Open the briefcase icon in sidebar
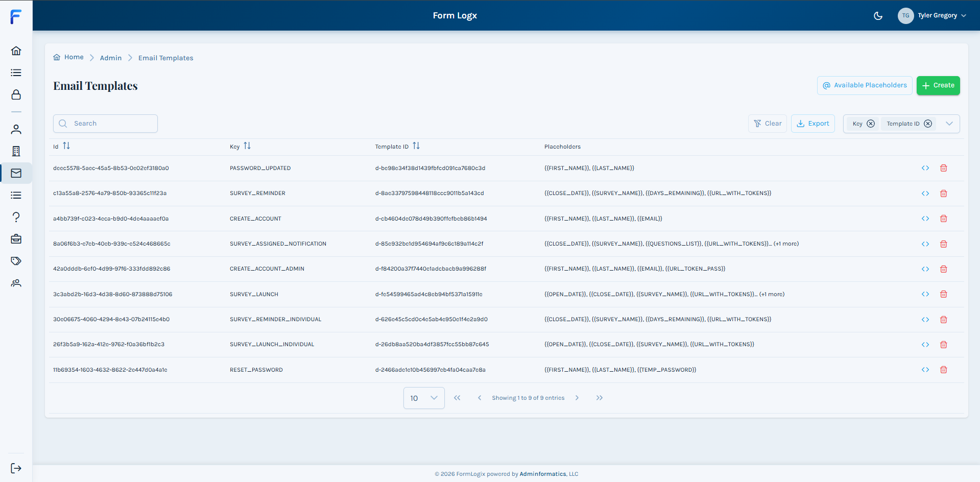The image size is (980, 482). tap(16, 239)
